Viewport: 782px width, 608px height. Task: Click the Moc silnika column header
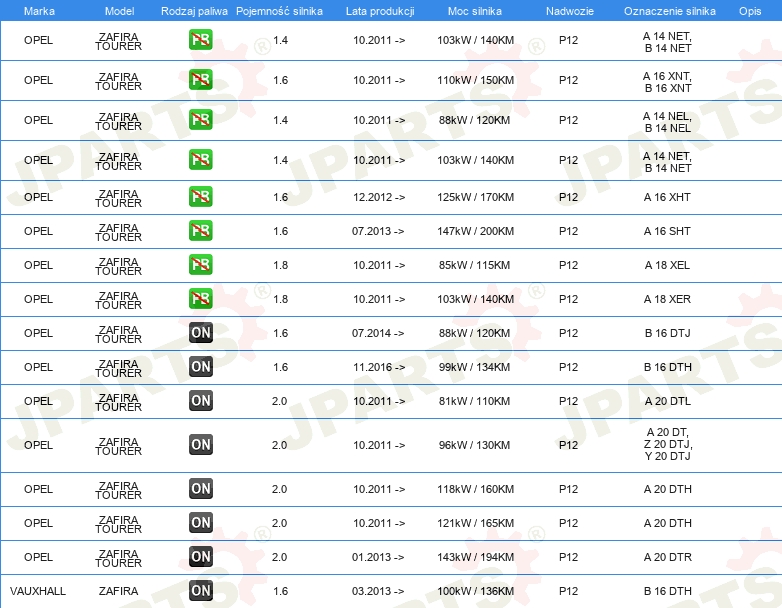tap(475, 11)
